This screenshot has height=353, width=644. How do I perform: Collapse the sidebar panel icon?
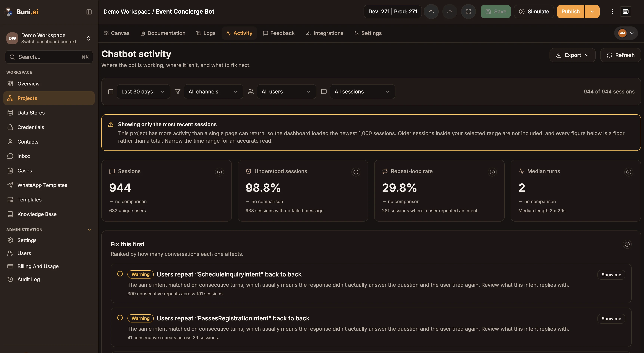pos(89,12)
